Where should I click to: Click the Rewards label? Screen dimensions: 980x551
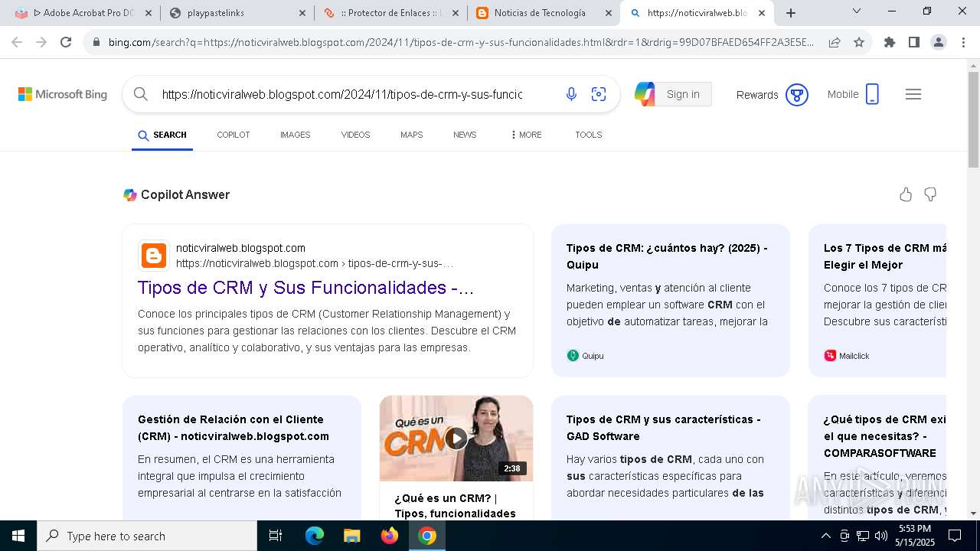(757, 95)
